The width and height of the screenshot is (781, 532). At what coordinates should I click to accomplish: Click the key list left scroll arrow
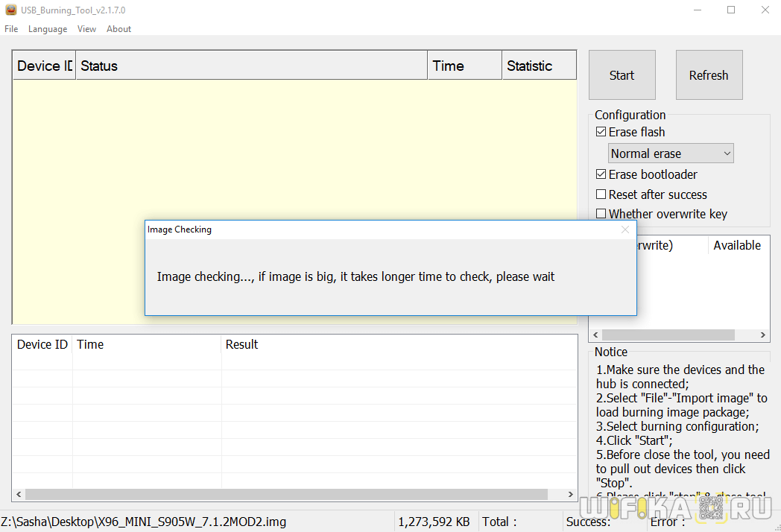(595, 335)
